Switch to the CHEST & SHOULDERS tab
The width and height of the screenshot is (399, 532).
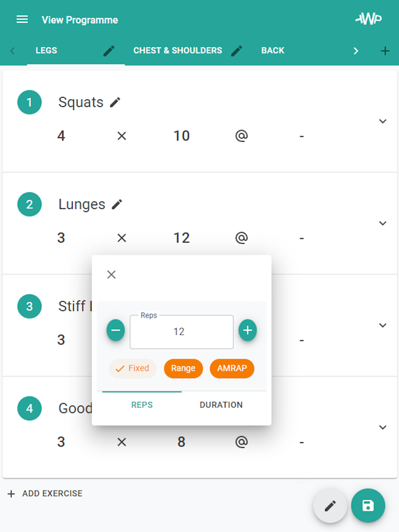[177, 50]
